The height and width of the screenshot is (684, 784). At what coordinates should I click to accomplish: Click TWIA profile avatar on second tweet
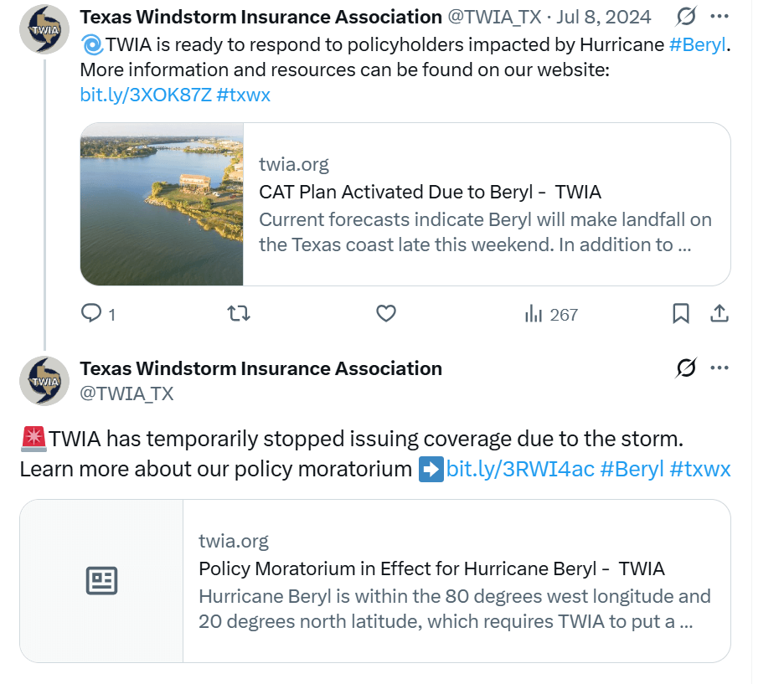[x=44, y=379]
